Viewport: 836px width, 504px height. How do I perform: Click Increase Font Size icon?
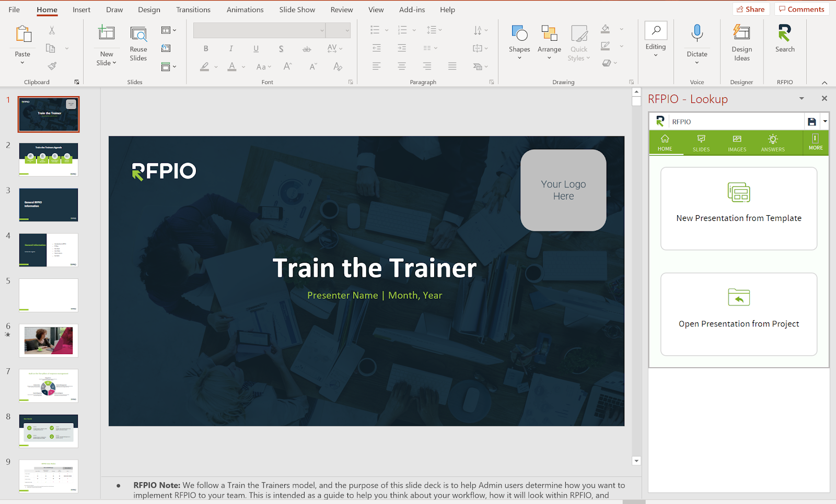pyautogui.click(x=287, y=66)
